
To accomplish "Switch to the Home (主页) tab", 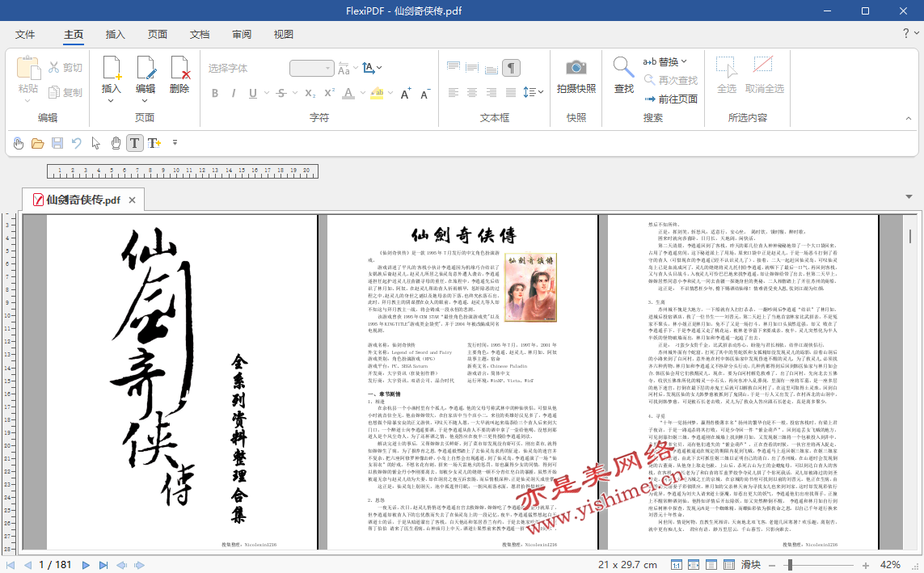I will click(x=74, y=34).
